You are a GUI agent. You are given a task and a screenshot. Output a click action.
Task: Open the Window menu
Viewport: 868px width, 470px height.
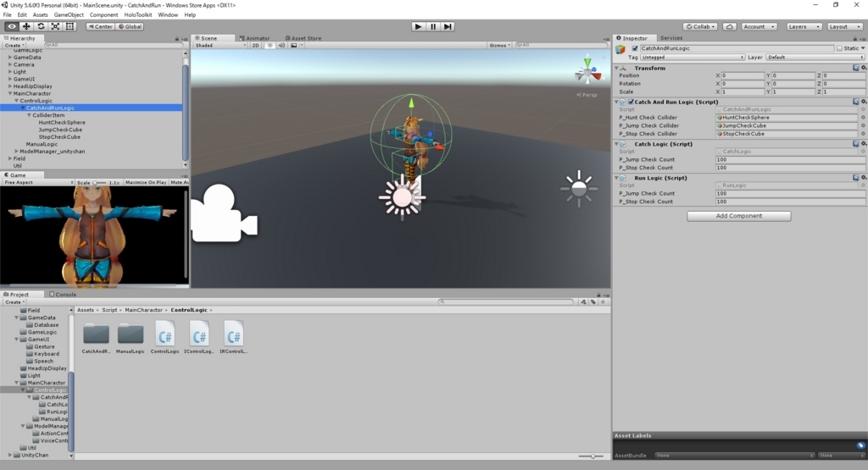(168, 15)
